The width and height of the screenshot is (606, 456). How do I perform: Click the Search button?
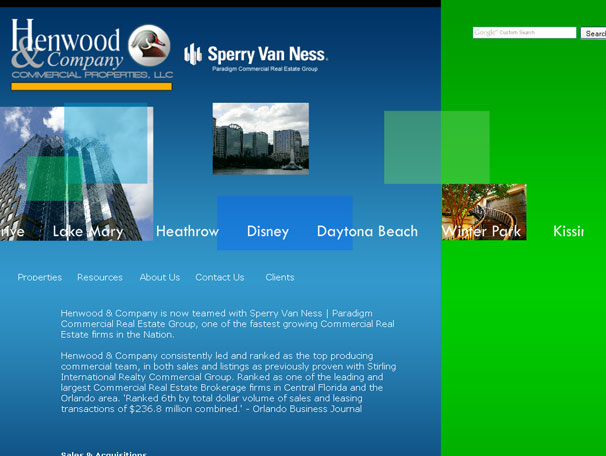point(594,33)
